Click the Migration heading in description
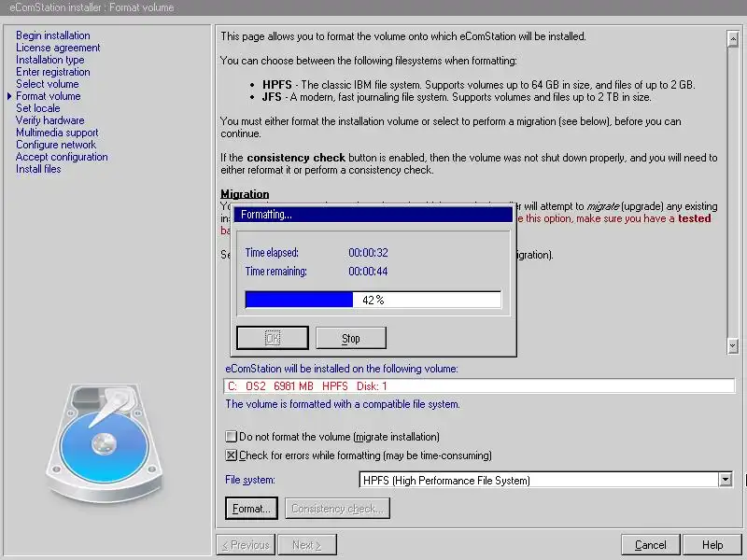This screenshot has height=560, width=747. click(x=245, y=194)
